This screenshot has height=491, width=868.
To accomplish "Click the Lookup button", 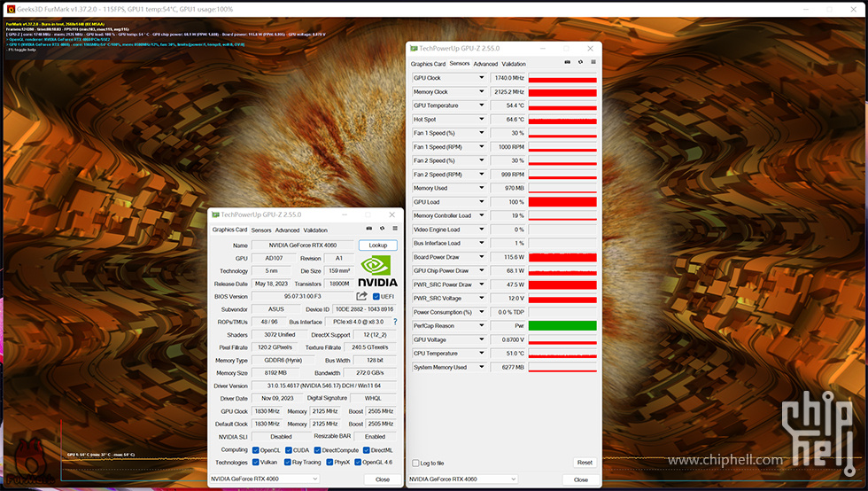I will coord(378,245).
